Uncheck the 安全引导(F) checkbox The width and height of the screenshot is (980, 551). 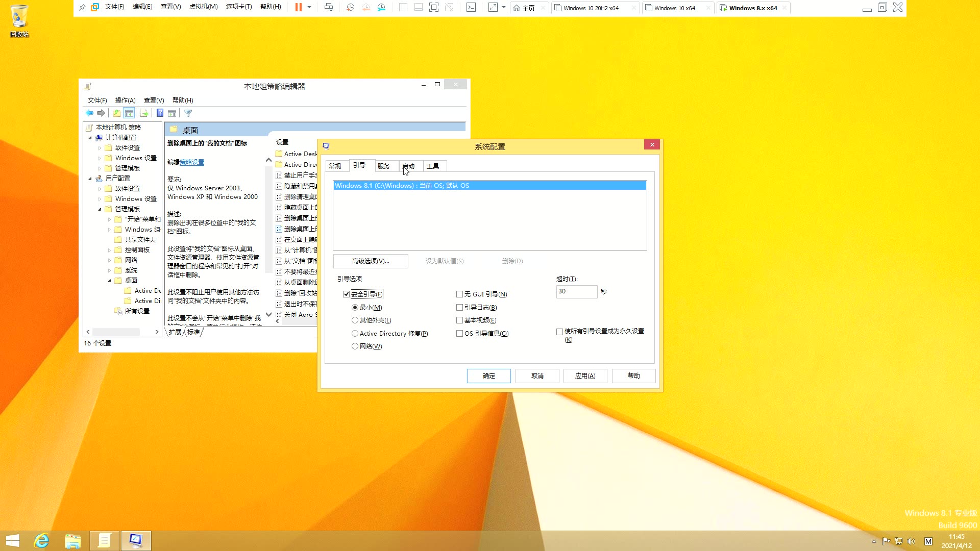click(x=347, y=294)
